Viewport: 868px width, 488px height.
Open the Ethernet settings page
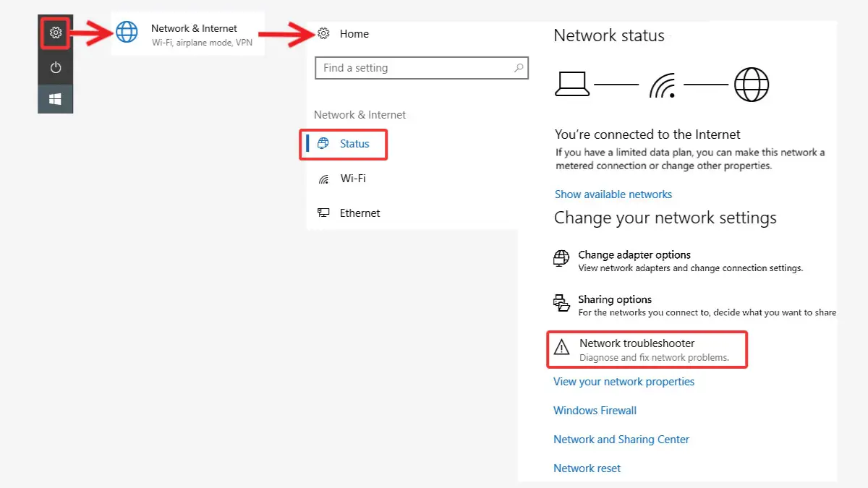tap(359, 213)
